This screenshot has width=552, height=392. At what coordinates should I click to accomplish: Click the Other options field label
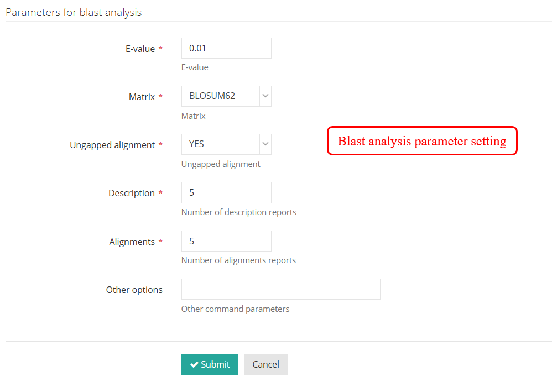click(134, 290)
